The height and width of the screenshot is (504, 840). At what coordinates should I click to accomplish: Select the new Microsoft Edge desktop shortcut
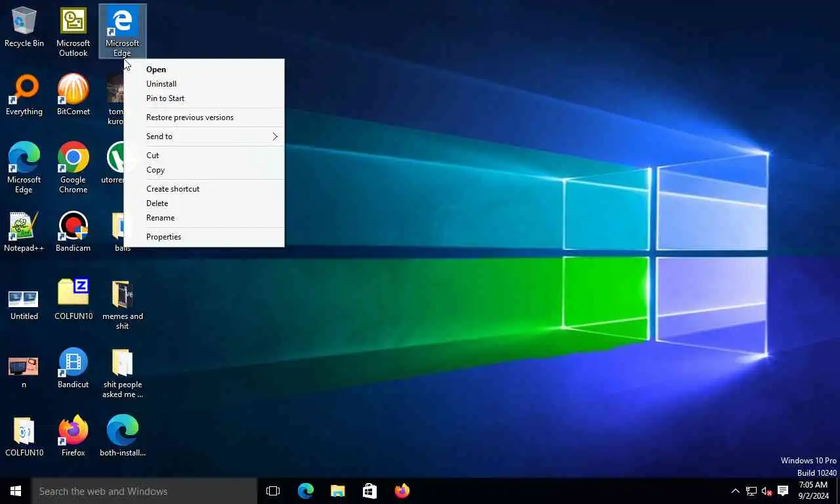[24, 168]
